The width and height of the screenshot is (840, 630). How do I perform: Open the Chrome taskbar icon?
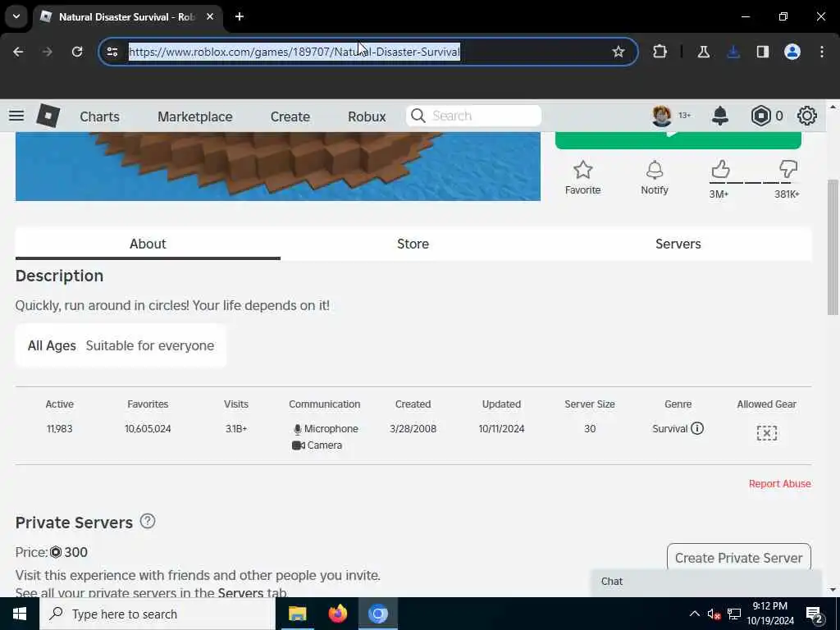(377, 614)
